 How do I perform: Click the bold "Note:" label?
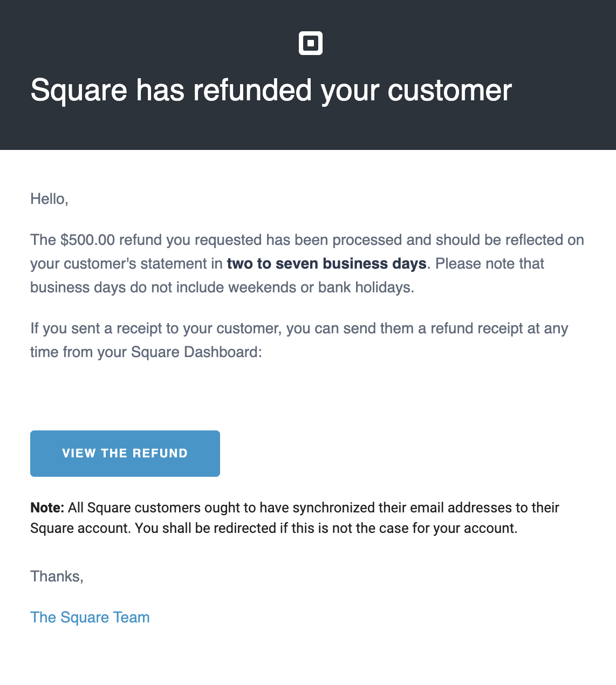47,508
